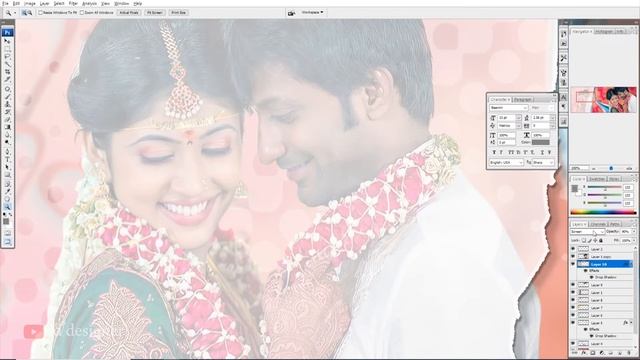
Task: Hide Layer 9 using its eye icon
Action: click(x=573, y=285)
